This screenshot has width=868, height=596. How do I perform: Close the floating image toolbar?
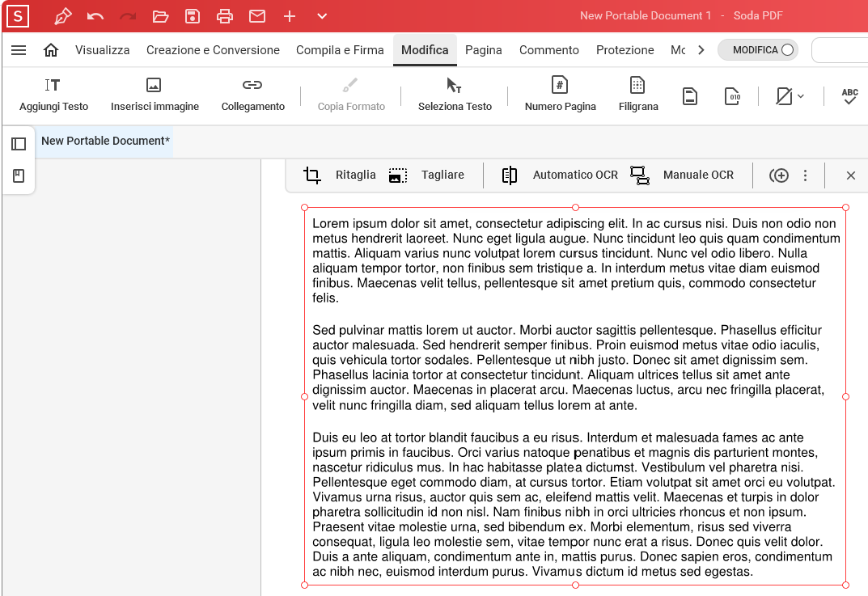(851, 175)
